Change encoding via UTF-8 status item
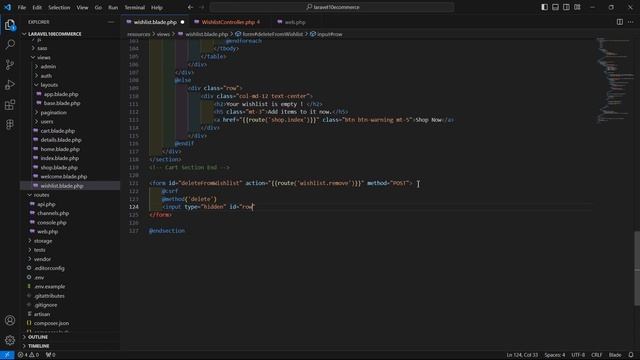The width and height of the screenshot is (640, 360). click(x=578, y=355)
